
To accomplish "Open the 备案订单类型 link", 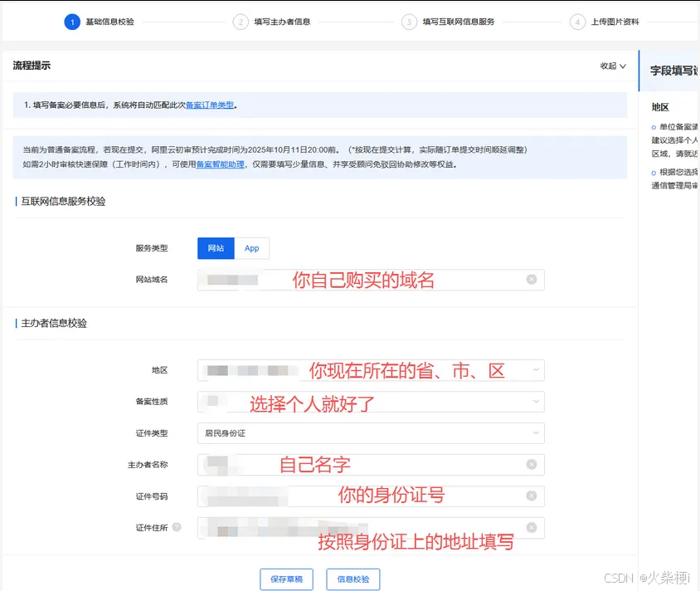I will coord(210,105).
